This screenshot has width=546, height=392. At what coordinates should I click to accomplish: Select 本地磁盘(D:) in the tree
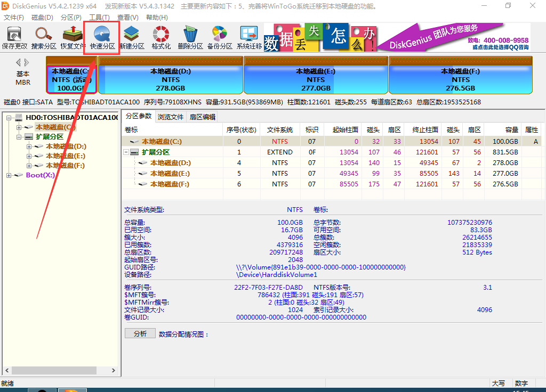[x=66, y=146]
